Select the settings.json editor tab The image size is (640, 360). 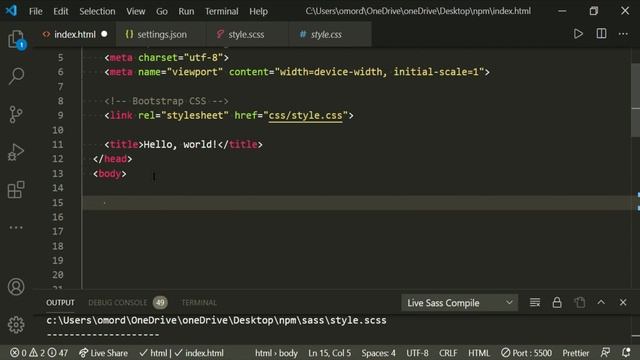tap(162, 34)
